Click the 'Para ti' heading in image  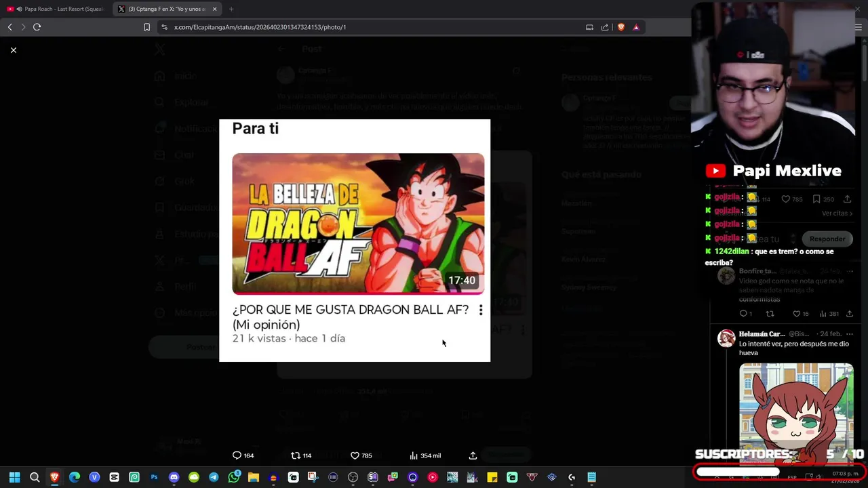pos(256,128)
